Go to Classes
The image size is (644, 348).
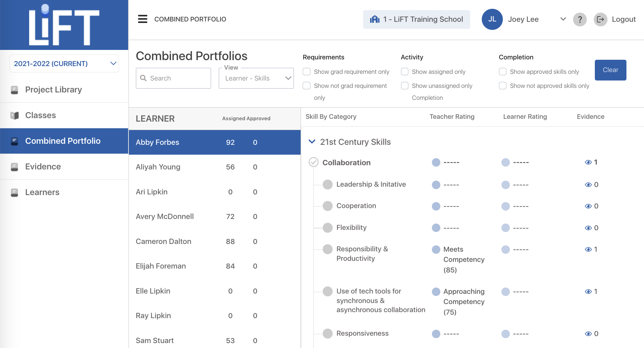[64, 116]
